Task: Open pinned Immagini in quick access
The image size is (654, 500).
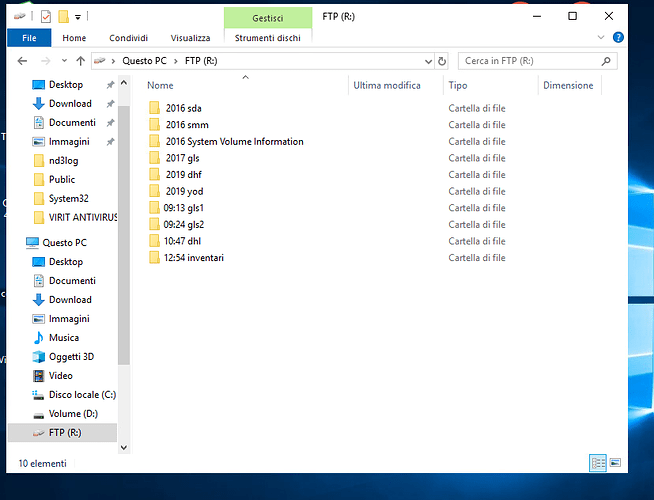Action: coord(69,142)
